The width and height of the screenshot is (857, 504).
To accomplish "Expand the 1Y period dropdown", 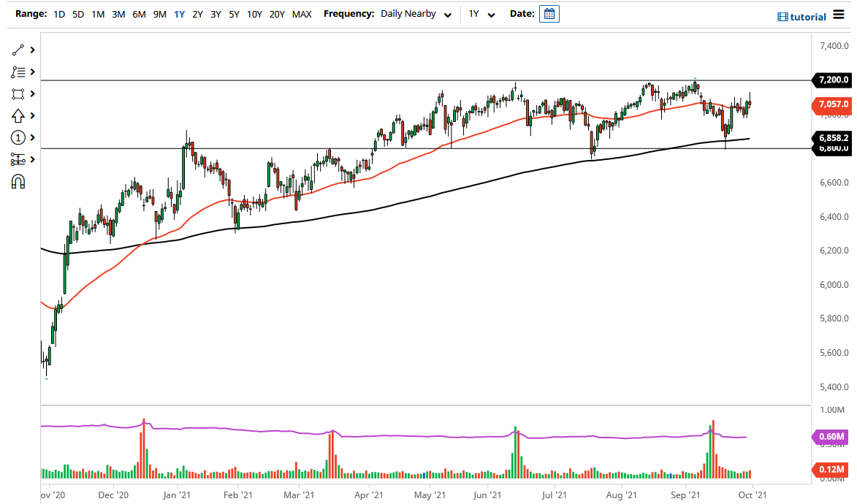I will pyautogui.click(x=479, y=13).
